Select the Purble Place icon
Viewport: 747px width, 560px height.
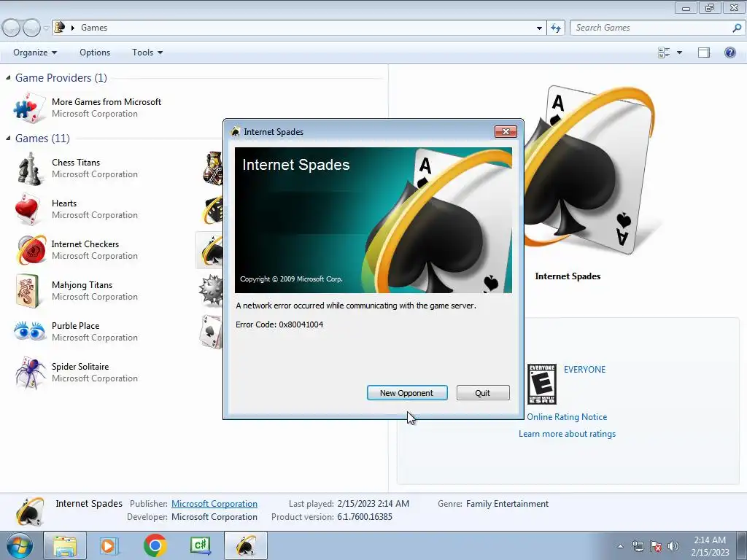[29, 332]
